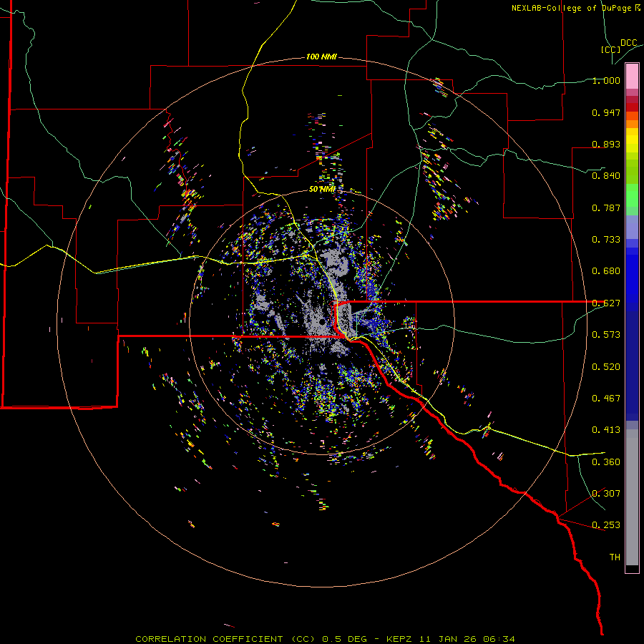Select the 0.733 legend value
Screen dimensions: 644x644
click(606, 240)
